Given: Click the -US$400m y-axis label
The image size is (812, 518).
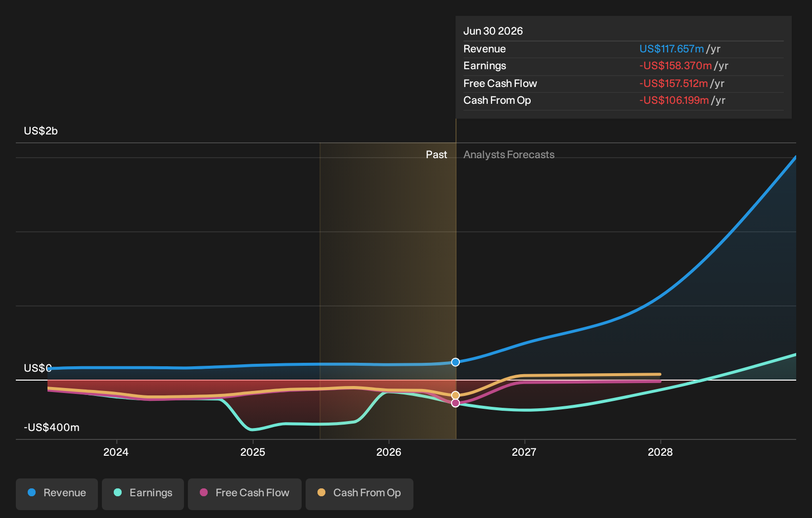Looking at the screenshot, I should click(51, 428).
